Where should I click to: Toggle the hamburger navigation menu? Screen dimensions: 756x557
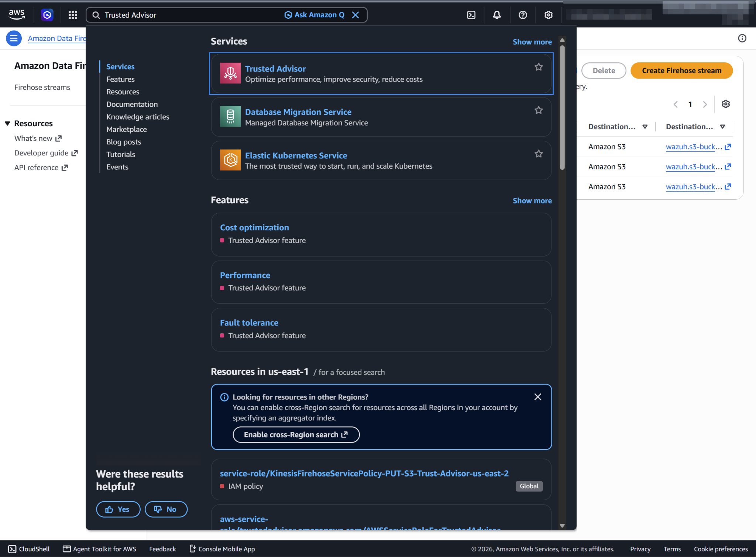14,38
